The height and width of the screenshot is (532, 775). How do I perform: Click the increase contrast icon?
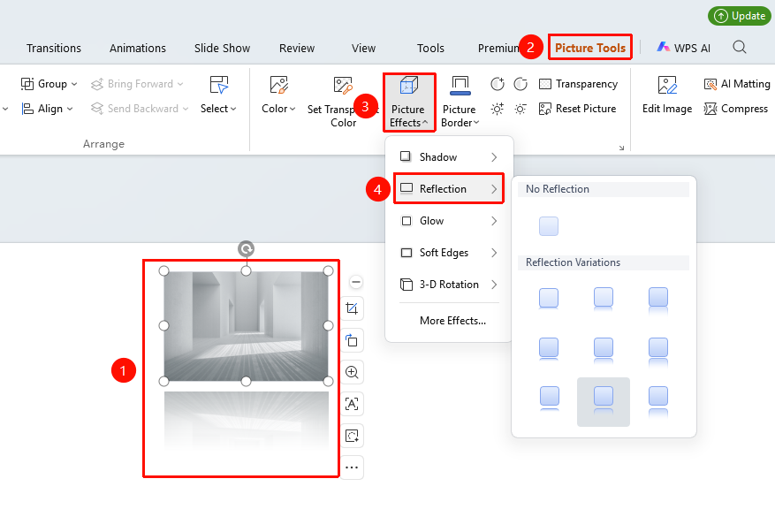tap(498, 84)
